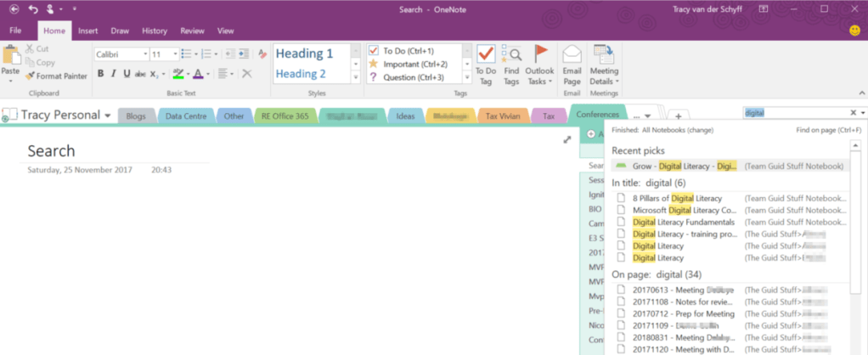Click the Format Painter brush

click(x=30, y=76)
